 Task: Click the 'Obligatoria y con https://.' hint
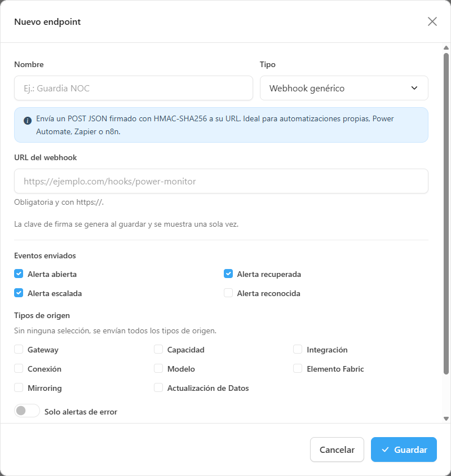point(59,202)
